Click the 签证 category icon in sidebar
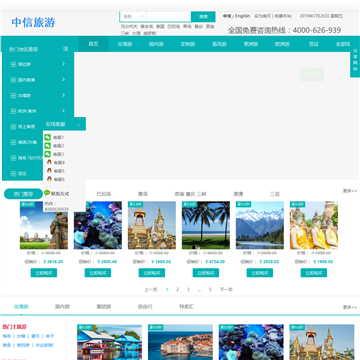Image resolution: width=360 pixels, height=360 pixels. (x=13, y=174)
